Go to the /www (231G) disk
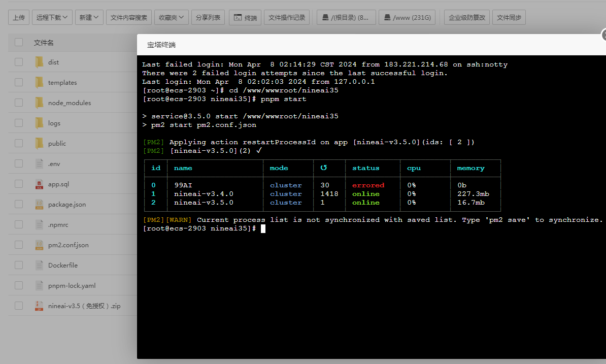The height and width of the screenshot is (364, 606). coord(408,17)
